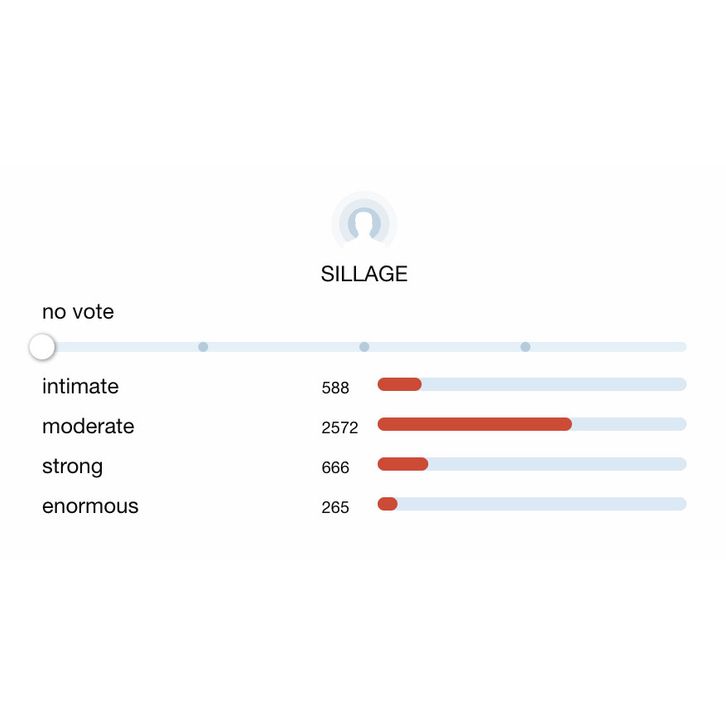Select the first dot on the vote slider
This screenshot has height=726, width=726.
pos(203,347)
